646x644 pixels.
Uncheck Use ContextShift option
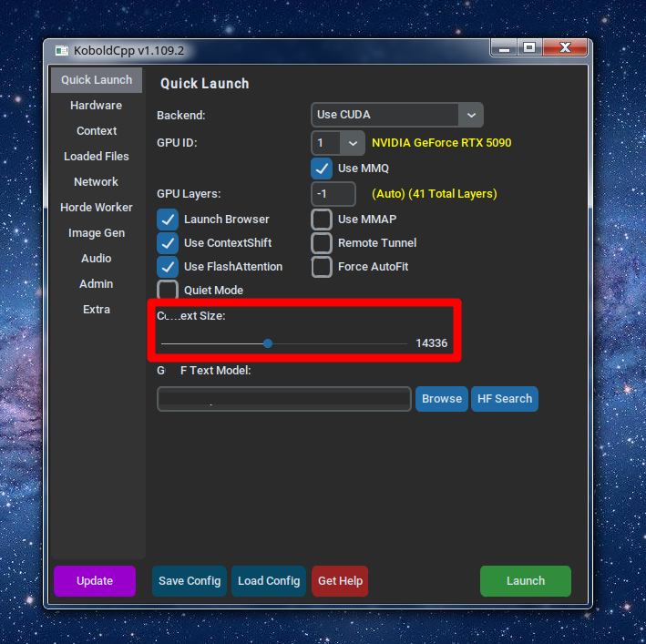[x=168, y=243]
